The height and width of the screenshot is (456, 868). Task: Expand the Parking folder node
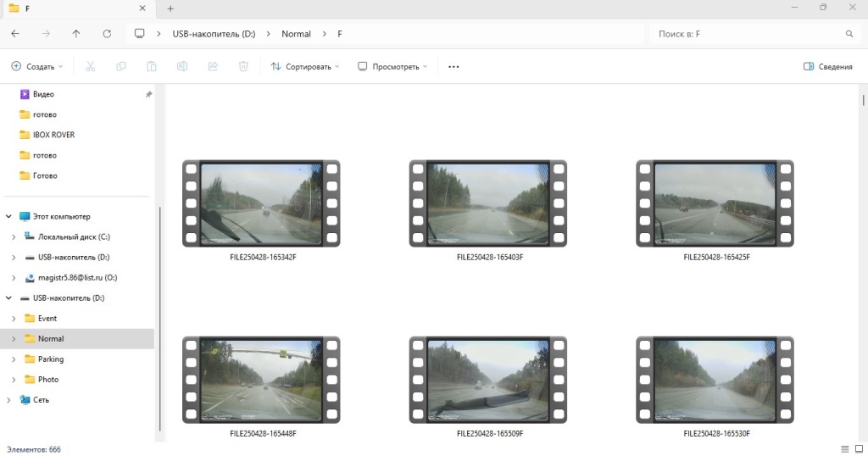[14, 359]
